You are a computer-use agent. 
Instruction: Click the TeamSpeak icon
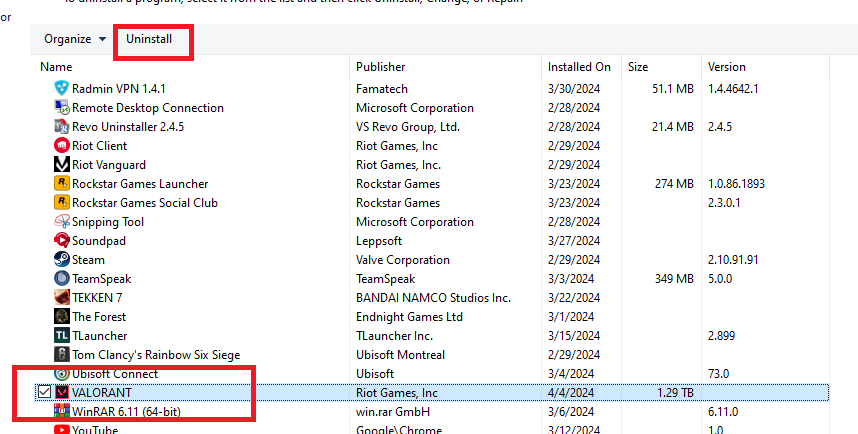click(x=62, y=279)
